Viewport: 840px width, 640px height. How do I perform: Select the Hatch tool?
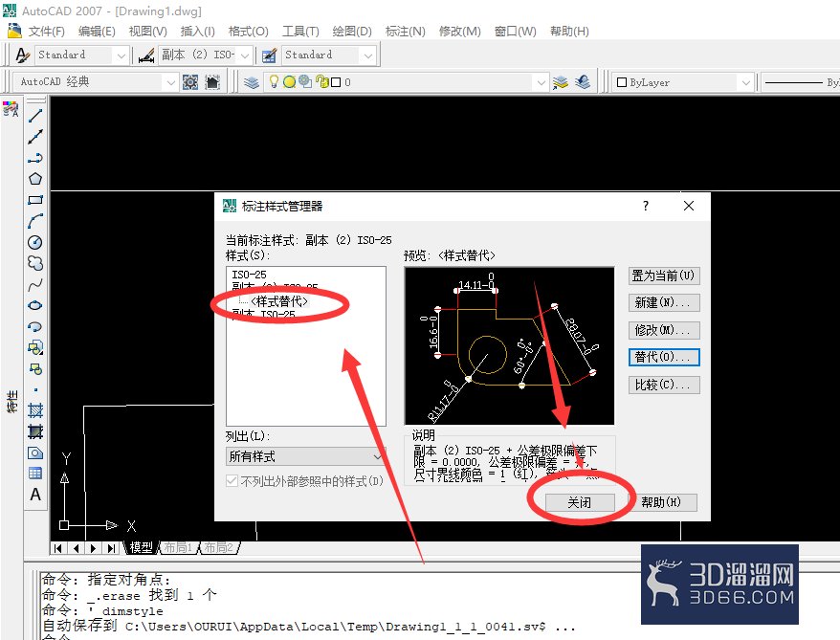coord(35,410)
